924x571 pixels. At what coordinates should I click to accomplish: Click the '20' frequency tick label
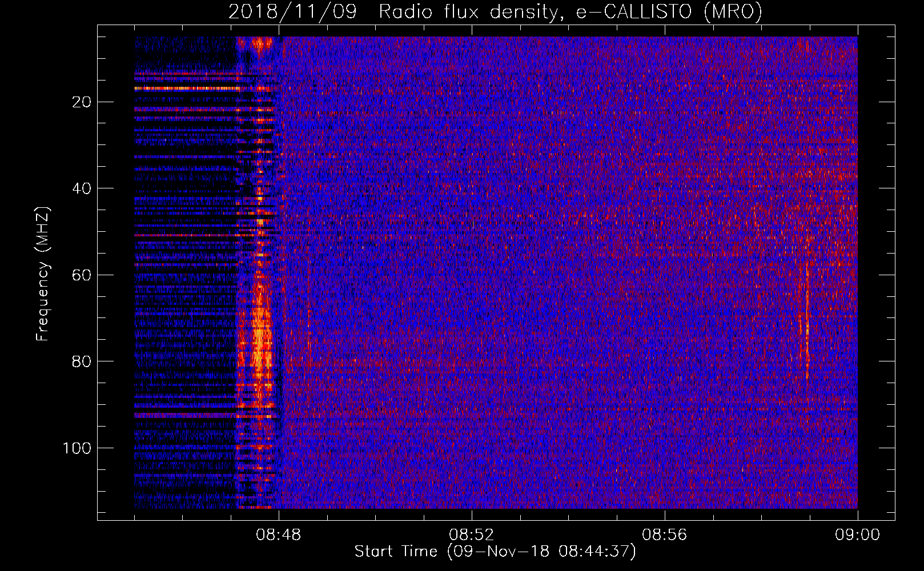coord(82,102)
